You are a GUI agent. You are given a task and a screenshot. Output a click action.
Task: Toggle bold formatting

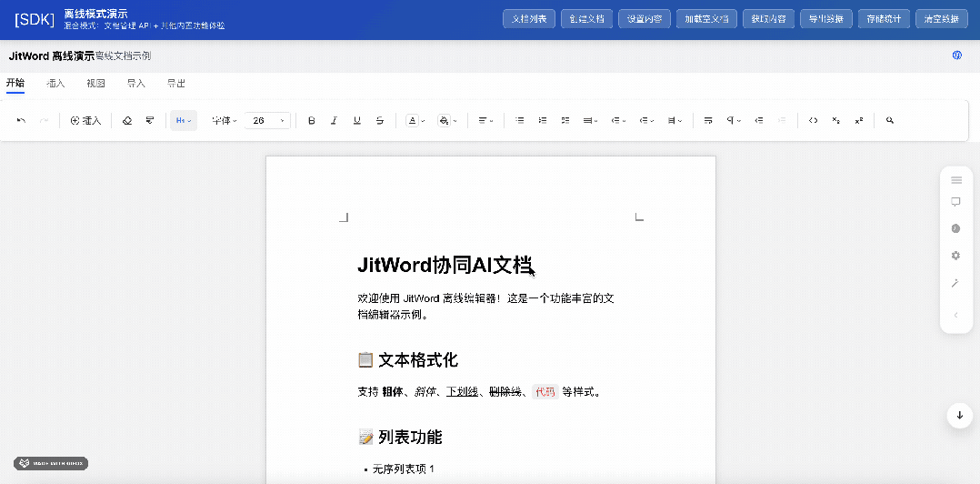coord(312,121)
